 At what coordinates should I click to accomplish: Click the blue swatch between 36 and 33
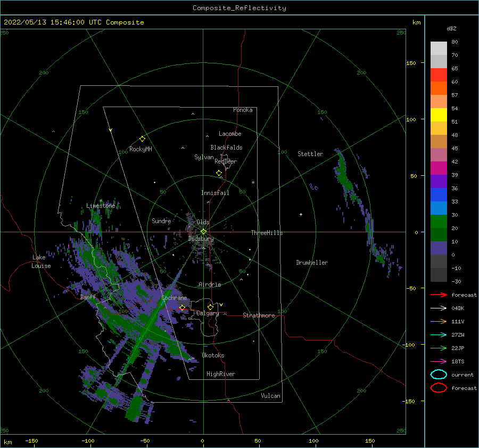pyautogui.click(x=439, y=195)
